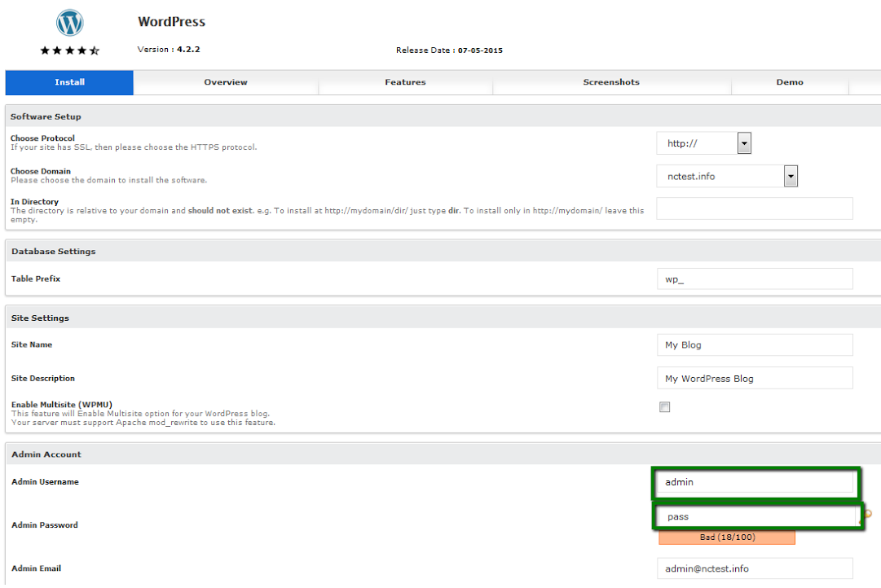Click the Admin Password field
This screenshot has width=881, height=588.
[757, 516]
